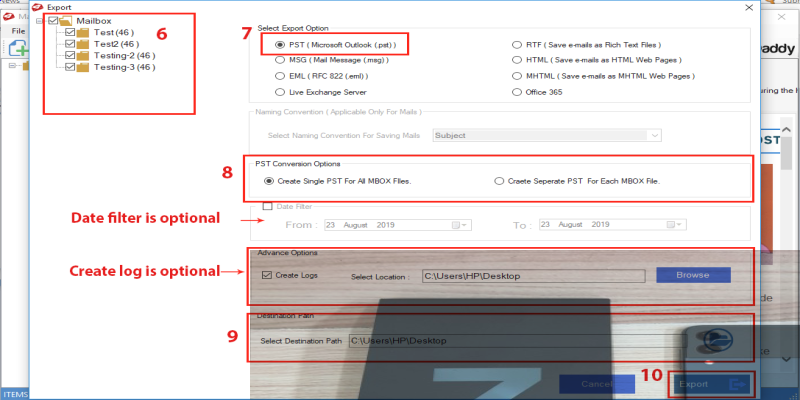Click the Browse button for logs
800x400 pixels.
click(x=693, y=275)
